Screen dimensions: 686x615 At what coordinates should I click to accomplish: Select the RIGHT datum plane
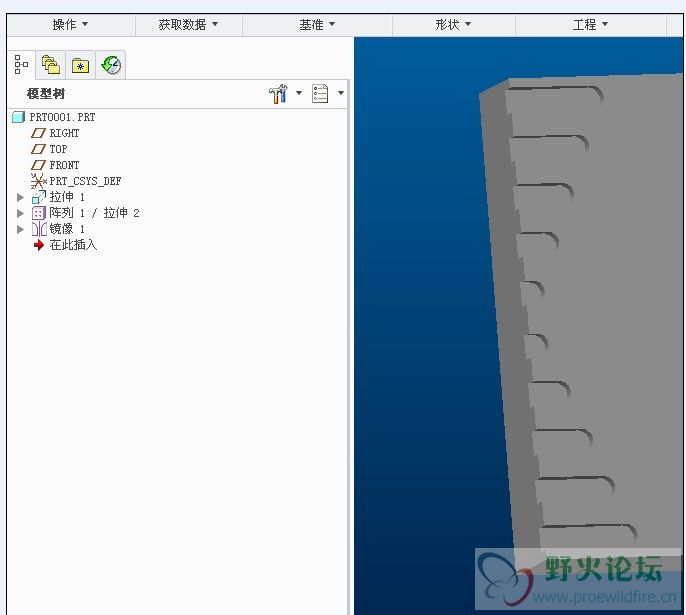tap(64, 133)
